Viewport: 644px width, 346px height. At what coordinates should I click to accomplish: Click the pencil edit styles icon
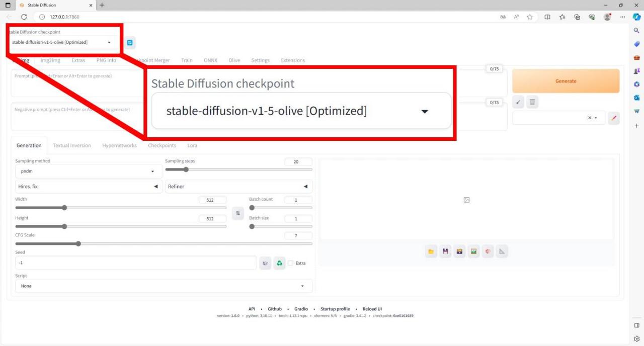[x=613, y=118]
